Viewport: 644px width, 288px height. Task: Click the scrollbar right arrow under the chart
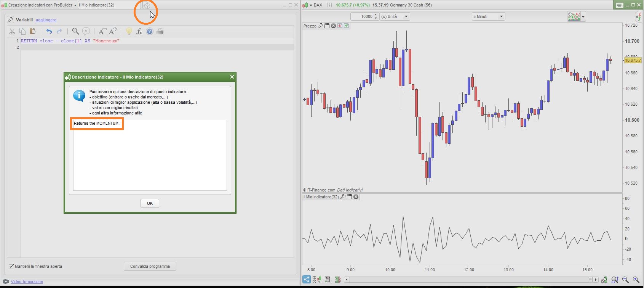(x=596, y=280)
